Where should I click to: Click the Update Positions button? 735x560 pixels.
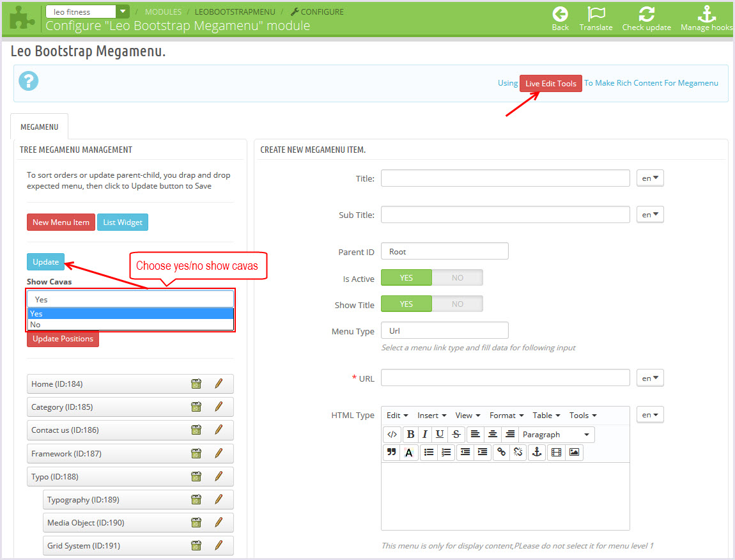click(x=63, y=339)
